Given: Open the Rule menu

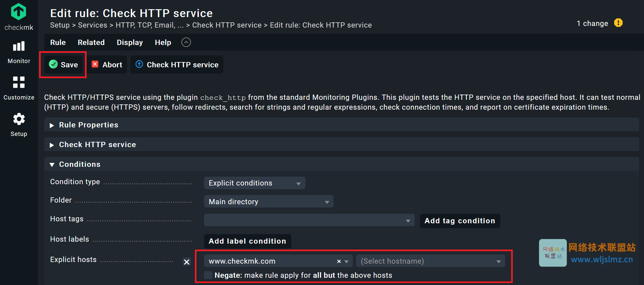Looking at the screenshot, I should coord(58,42).
